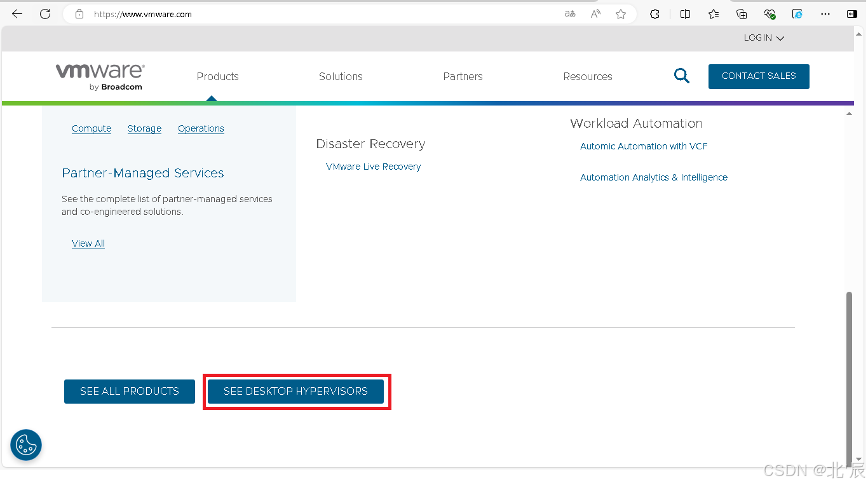Open site search with the magnifier icon
Screen dimensions: 868x485
(x=682, y=76)
